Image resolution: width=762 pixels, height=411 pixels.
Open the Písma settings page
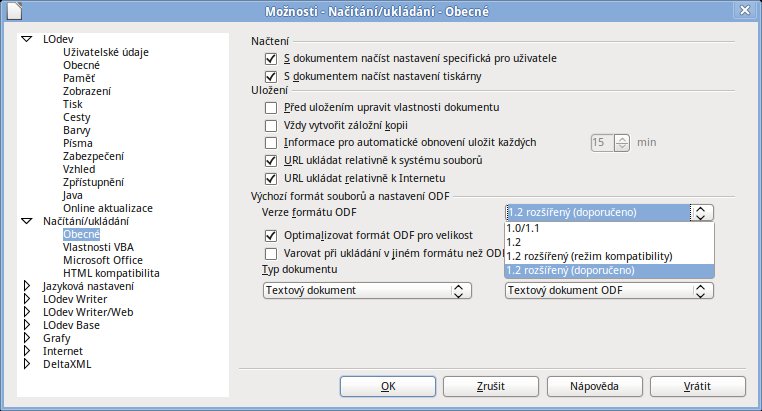[x=77, y=143]
